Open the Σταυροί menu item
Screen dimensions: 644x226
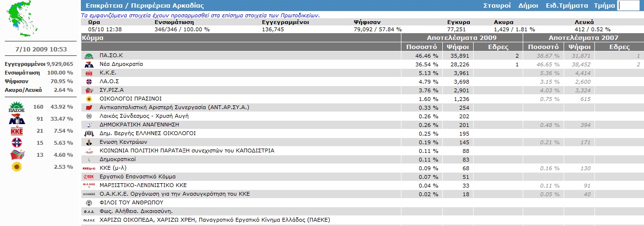497,6
